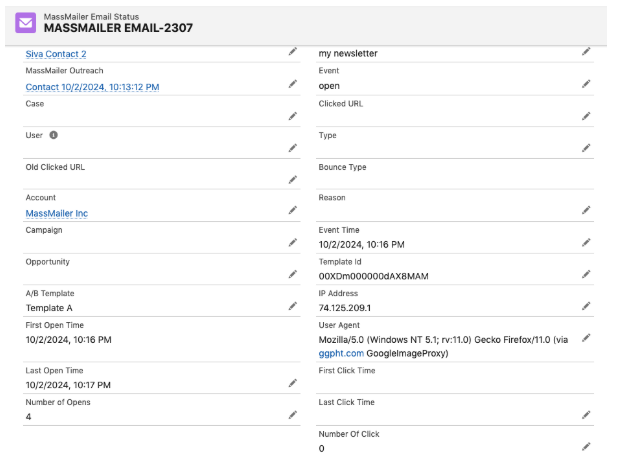Click info icon next to User
The width and height of the screenshot is (617, 461).
pyautogui.click(x=54, y=135)
